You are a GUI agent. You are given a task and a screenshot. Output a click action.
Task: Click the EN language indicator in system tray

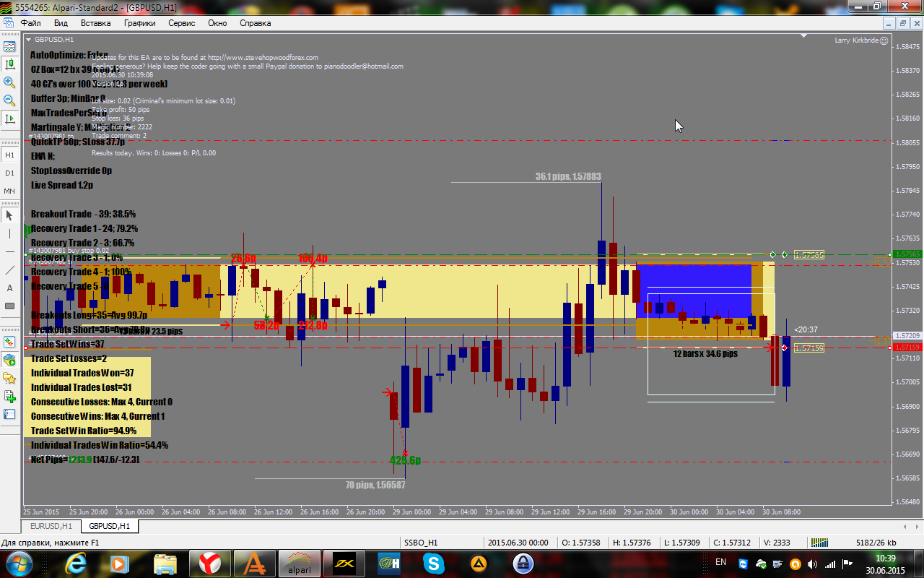tap(720, 561)
